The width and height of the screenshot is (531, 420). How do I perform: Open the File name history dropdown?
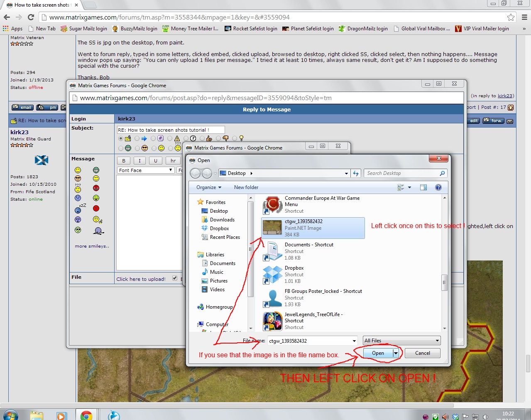[x=354, y=341]
